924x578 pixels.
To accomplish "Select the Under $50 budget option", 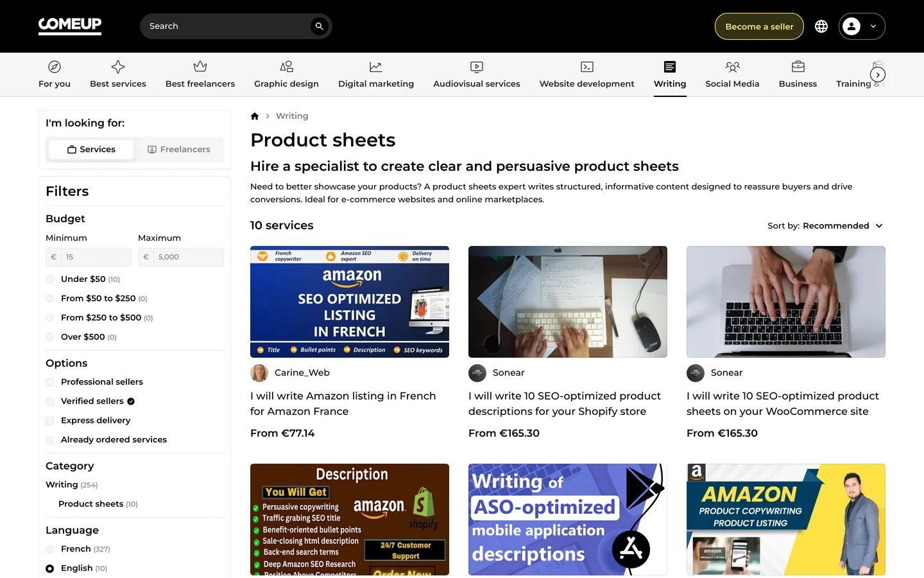I will pyautogui.click(x=50, y=279).
